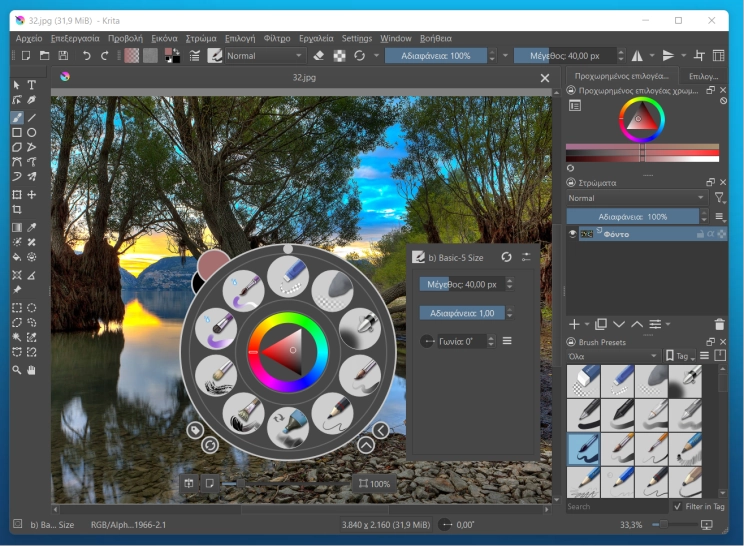Select the Line tool
This screenshot has height=546, width=744.
click(31, 118)
